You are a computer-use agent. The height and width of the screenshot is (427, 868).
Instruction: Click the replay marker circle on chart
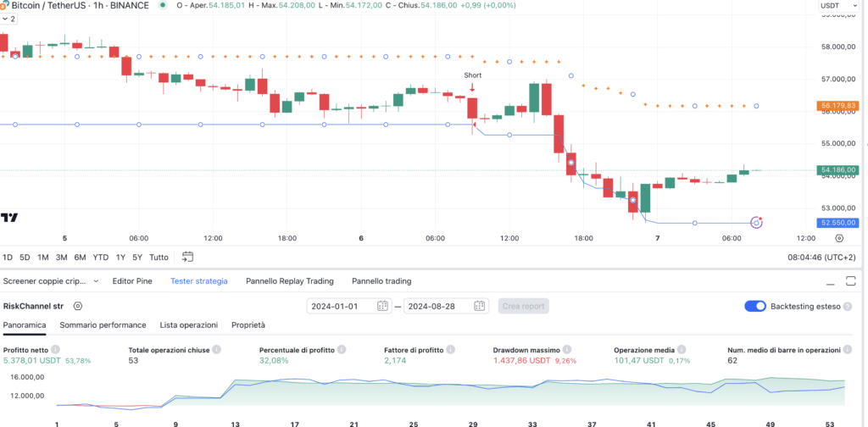756,222
